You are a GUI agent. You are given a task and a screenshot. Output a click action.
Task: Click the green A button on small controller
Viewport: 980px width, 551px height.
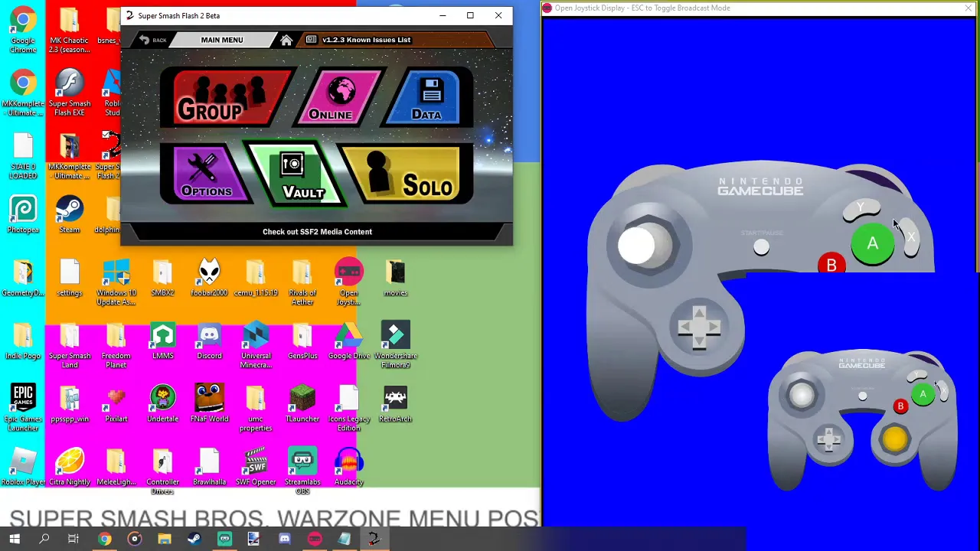click(923, 395)
